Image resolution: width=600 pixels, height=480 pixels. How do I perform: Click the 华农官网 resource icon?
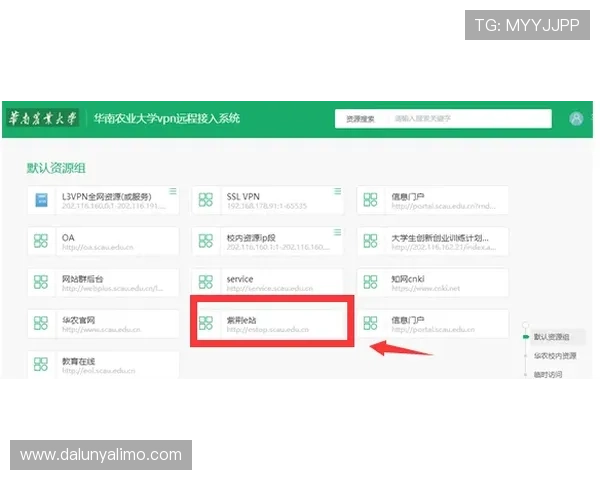[42, 323]
